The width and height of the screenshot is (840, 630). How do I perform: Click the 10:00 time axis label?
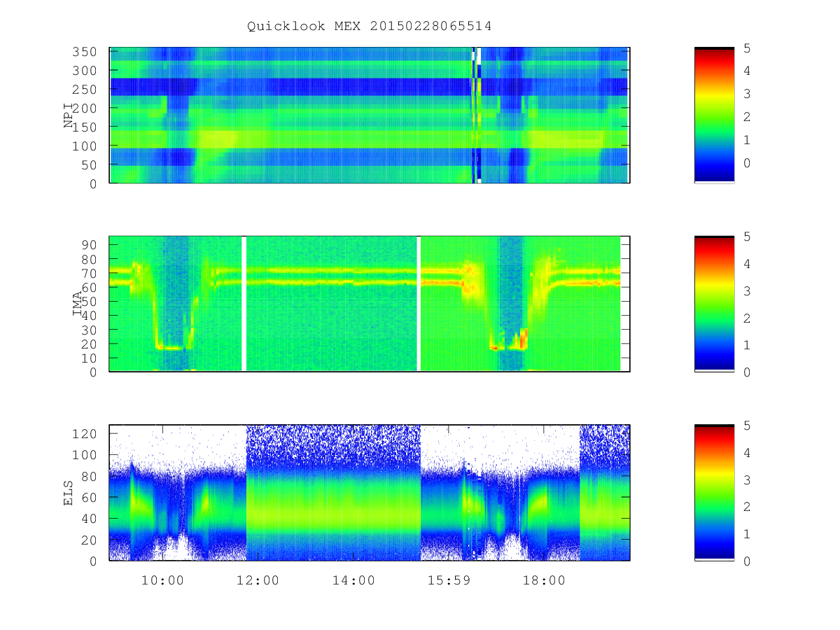tap(162, 580)
